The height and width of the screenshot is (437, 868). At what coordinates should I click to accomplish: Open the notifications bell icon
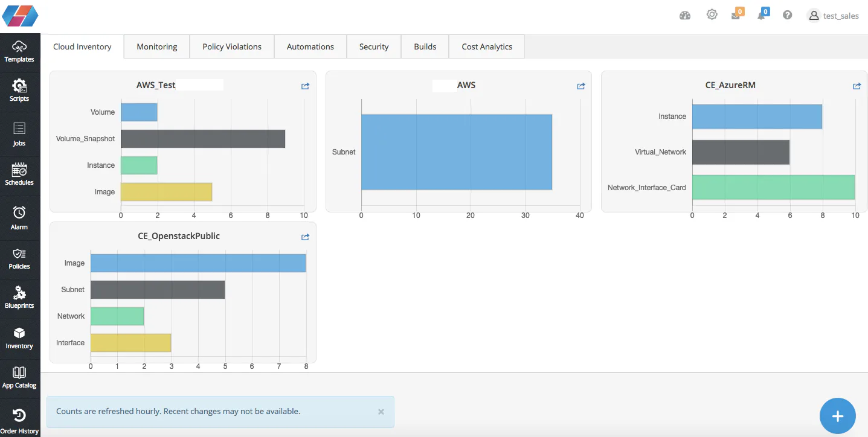pyautogui.click(x=762, y=15)
